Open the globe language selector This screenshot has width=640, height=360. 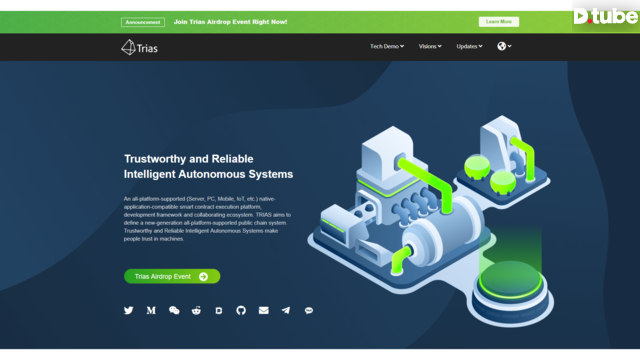tap(504, 46)
